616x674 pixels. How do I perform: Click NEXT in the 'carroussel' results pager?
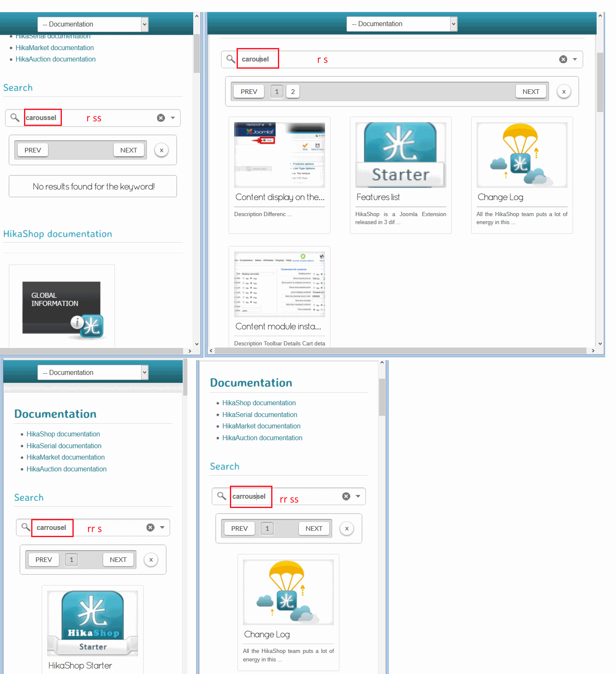click(314, 528)
